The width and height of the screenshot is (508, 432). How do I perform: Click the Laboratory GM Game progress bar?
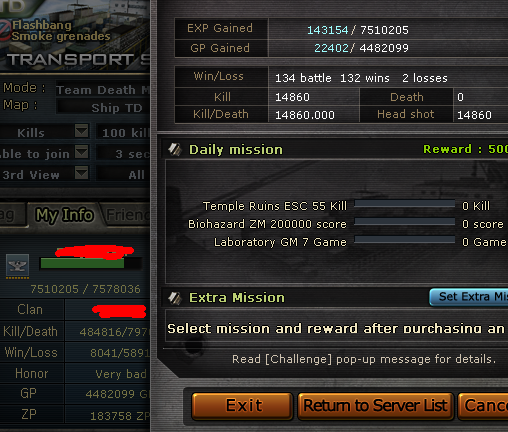pyautogui.click(x=405, y=239)
